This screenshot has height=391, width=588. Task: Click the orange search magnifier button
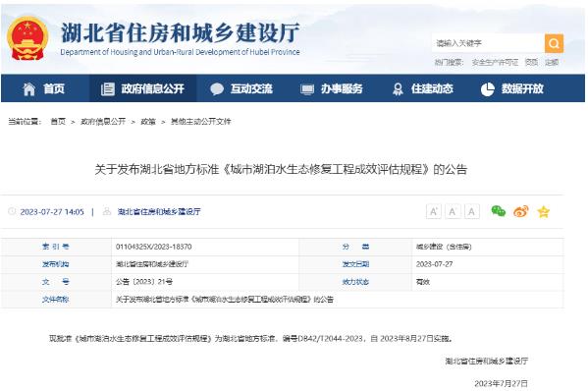click(554, 43)
